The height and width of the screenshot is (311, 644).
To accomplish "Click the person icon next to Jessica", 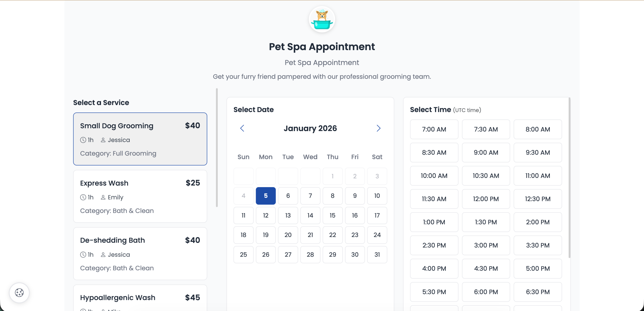I will coord(103,140).
